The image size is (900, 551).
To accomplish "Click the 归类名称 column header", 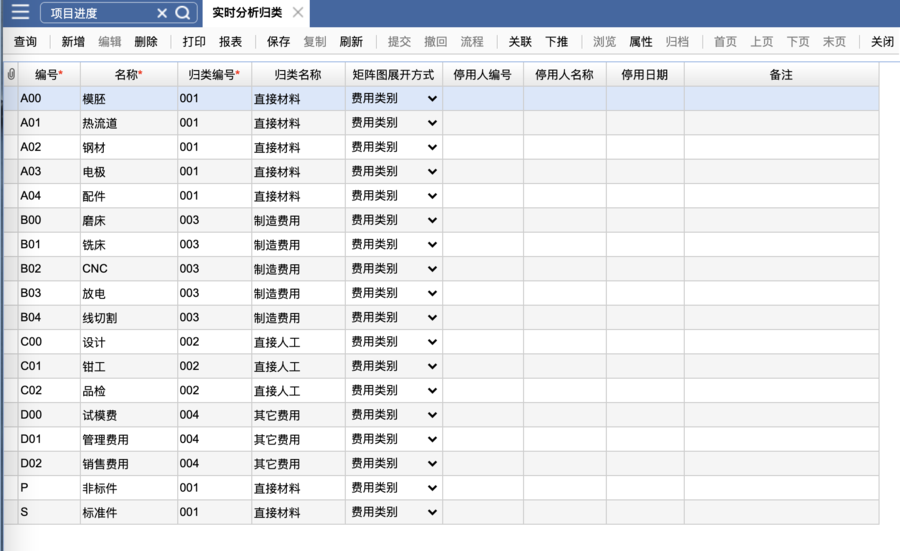I will (x=298, y=75).
